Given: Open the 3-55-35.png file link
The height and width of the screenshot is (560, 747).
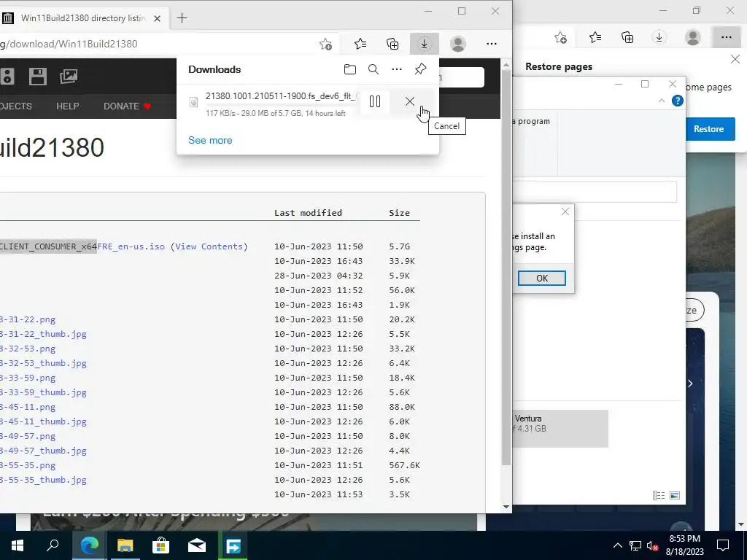Looking at the screenshot, I should point(27,465).
